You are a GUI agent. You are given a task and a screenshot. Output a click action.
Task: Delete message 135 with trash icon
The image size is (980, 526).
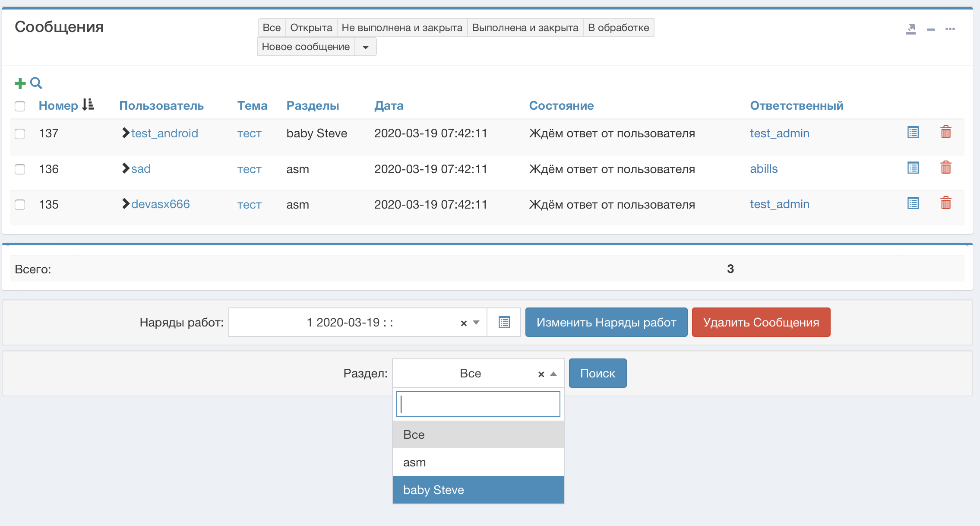(945, 203)
